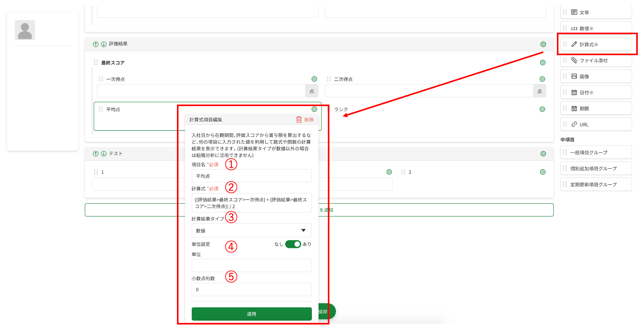Click the trash icon for 削除
This screenshot has height=328, width=644.
pos(299,120)
